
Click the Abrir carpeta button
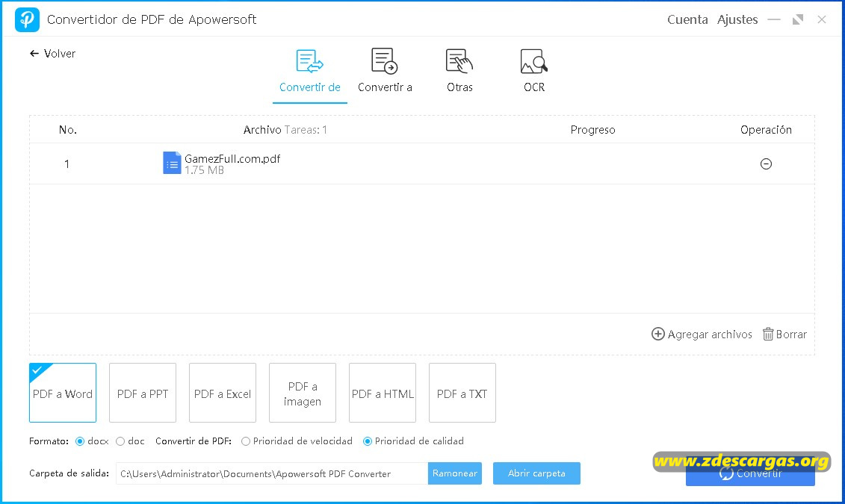[536, 473]
